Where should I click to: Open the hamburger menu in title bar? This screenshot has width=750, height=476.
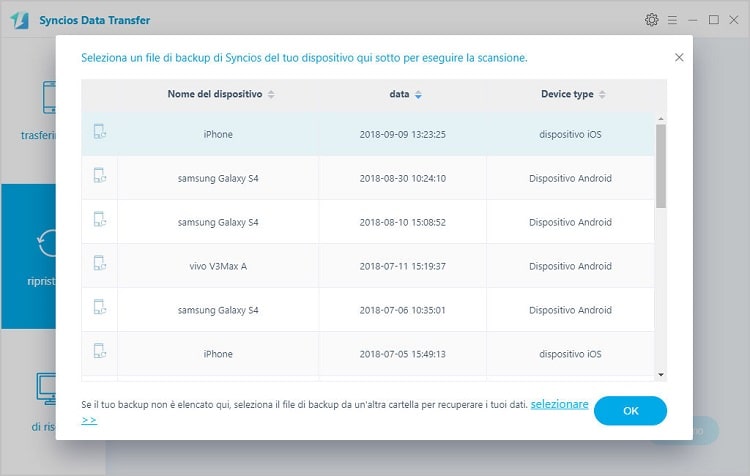click(x=672, y=20)
